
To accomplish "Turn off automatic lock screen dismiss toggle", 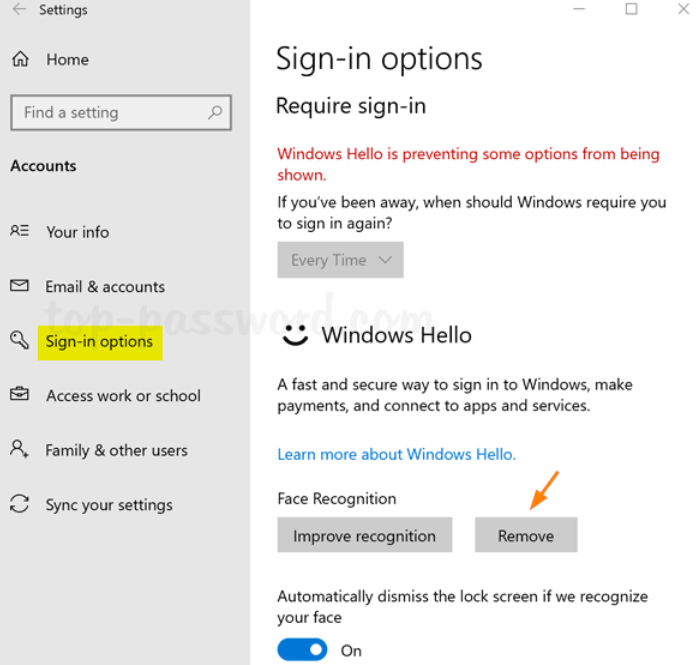I will pos(302,650).
